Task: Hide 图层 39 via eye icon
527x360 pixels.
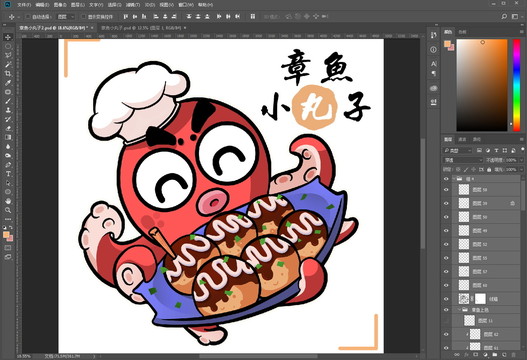Action: point(446,203)
